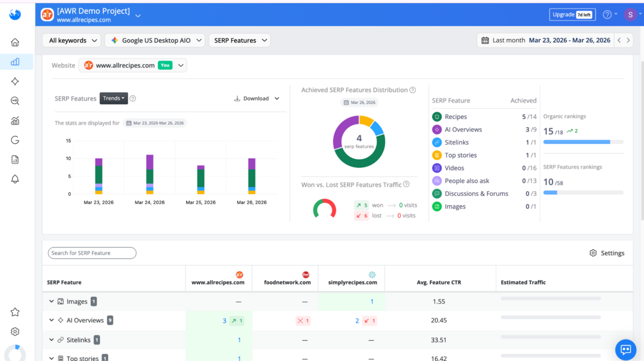Image resolution: width=644 pixels, height=361 pixels.
Task: Click the SERP Features rankings progress bar
Action: click(x=583, y=193)
